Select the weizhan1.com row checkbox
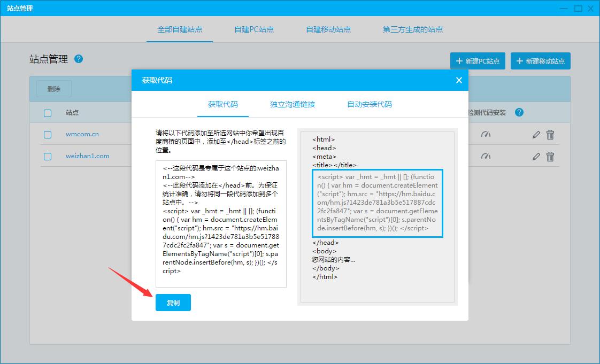 [x=47, y=157]
